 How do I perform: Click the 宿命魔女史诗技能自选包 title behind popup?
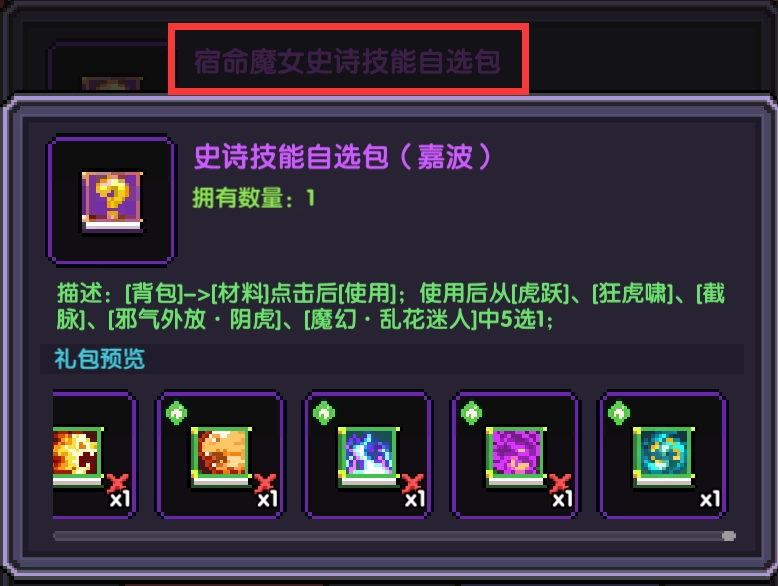347,61
